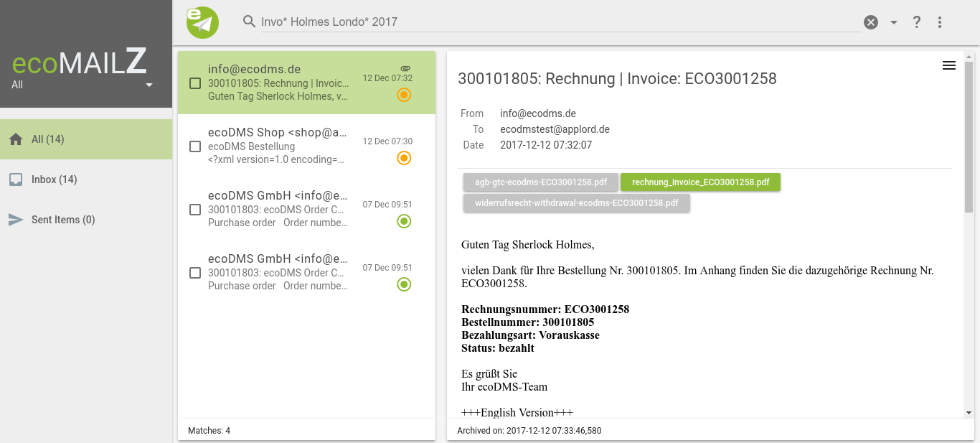Click orange status circle of ecoDMS Shop email

[404, 158]
